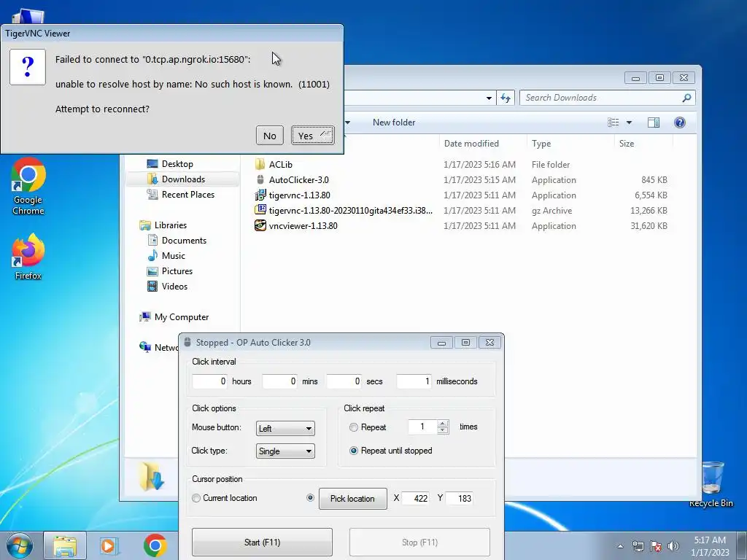Click Start (F11) in Auto Clicker
Screen dimensions: 747x560
coord(262,542)
